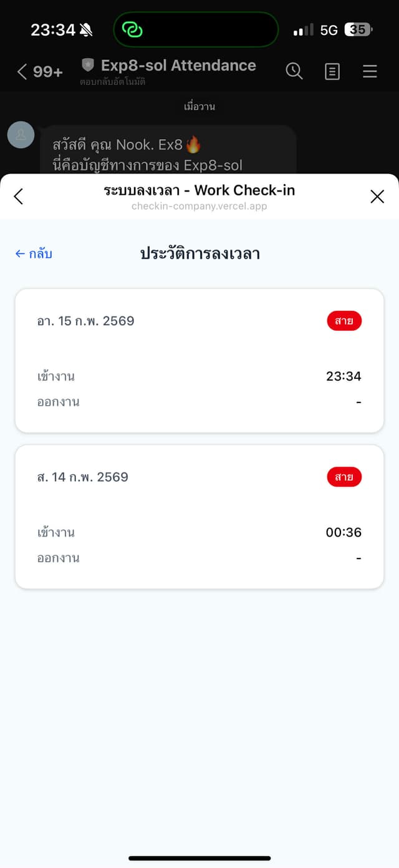The width and height of the screenshot is (399, 868).
Task: Close the Work Check-in webview
Action: click(x=377, y=196)
